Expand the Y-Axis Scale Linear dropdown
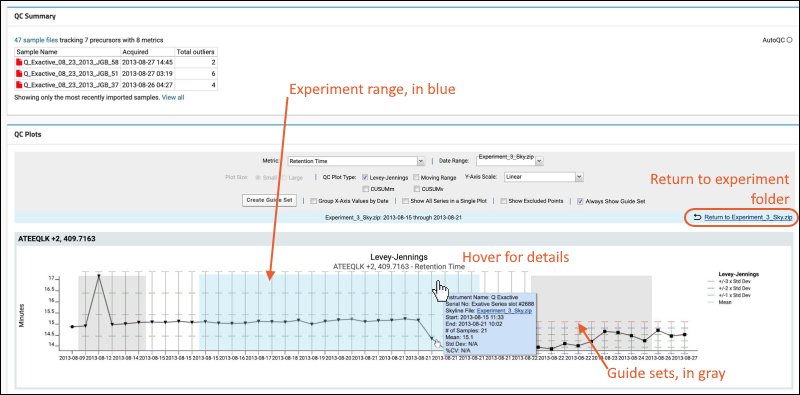 click(543, 177)
